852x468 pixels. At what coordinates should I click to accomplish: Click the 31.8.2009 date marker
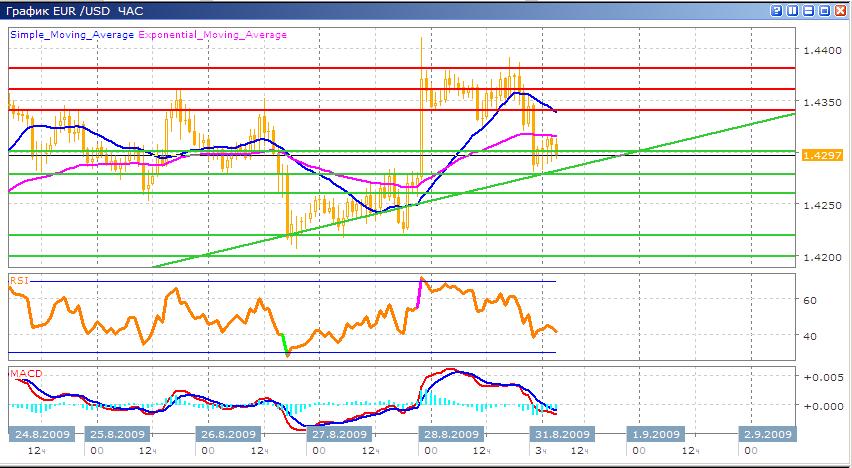click(563, 434)
